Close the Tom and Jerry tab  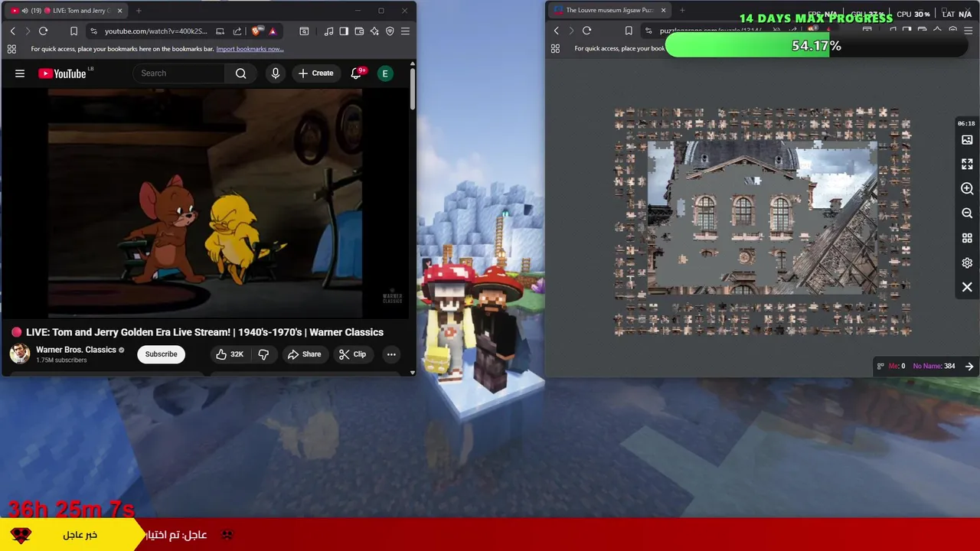click(119, 11)
